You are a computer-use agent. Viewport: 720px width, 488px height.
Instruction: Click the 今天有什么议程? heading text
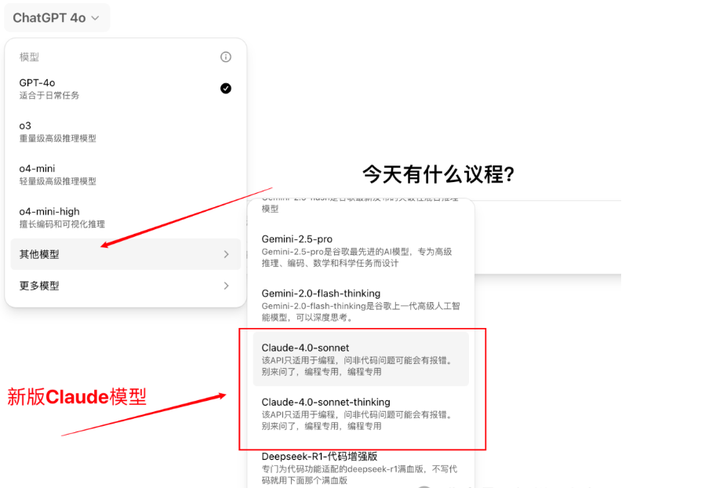tap(438, 174)
